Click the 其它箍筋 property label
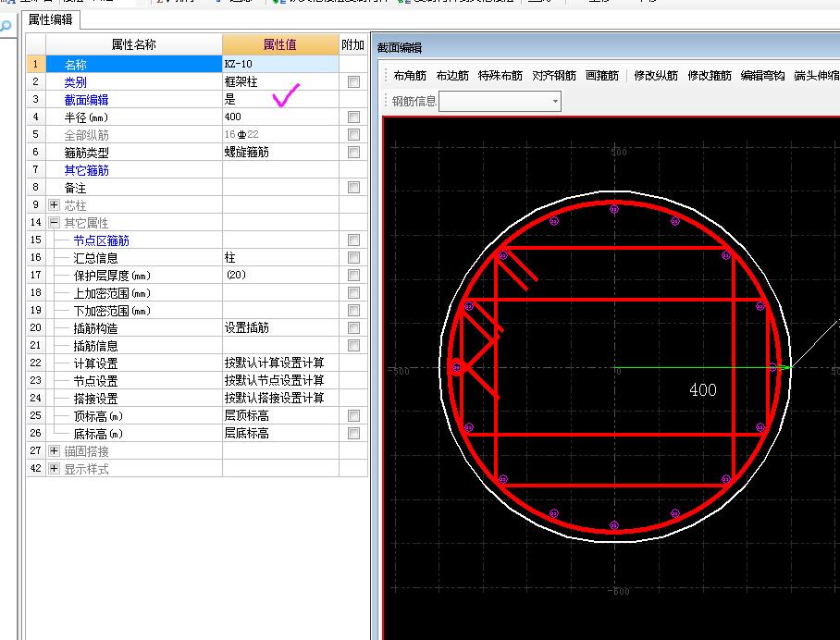This screenshot has width=840, height=640. point(86,170)
